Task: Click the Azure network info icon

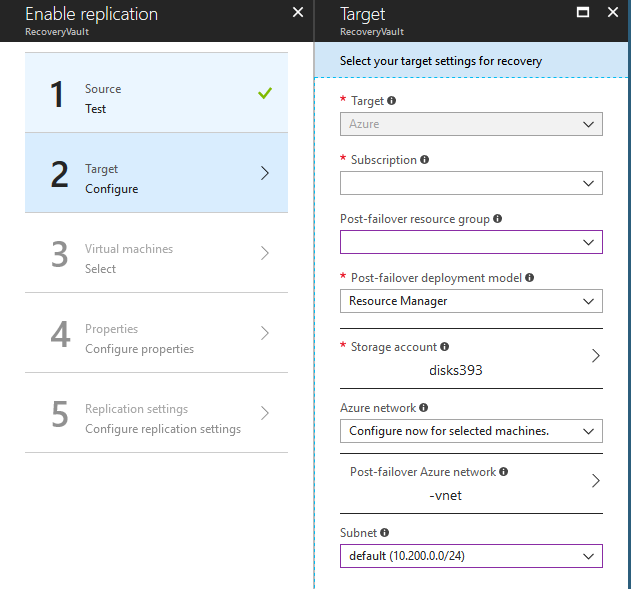Action: [x=423, y=408]
